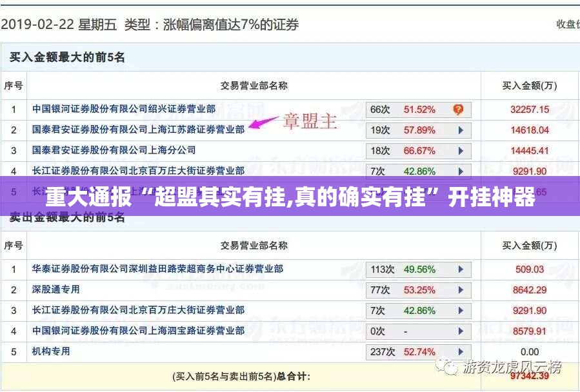Viewport: 580px width, 392px height.
Task: Open the arrow beside 机构专用 row
Action: (x=460, y=351)
